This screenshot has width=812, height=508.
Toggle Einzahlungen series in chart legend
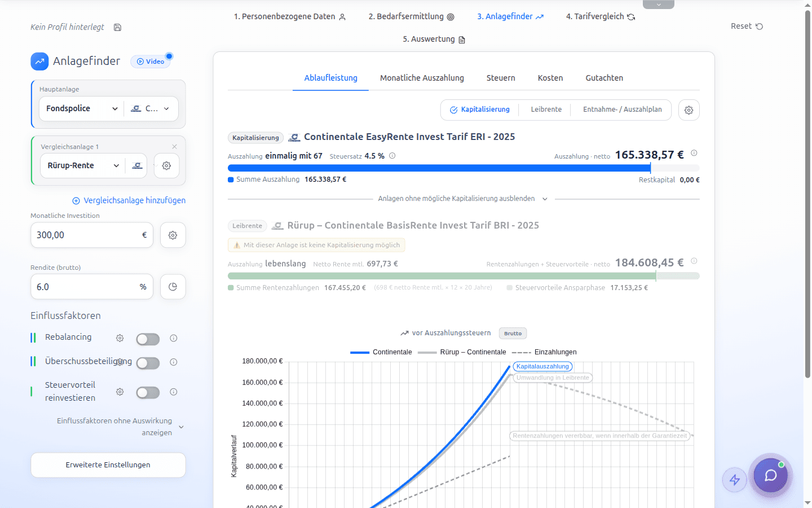pos(544,352)
